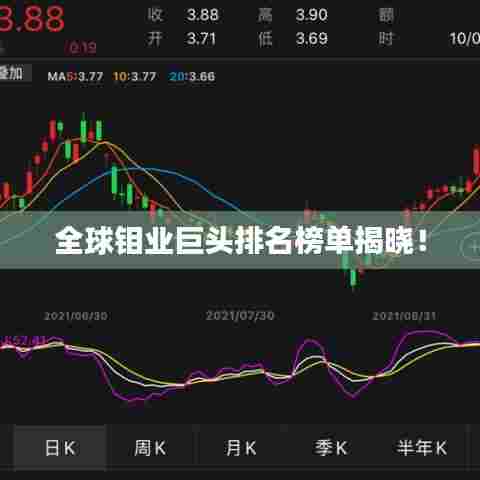480x480 pixels.
Task: Click the low price 3.69
Action: click(x=311, y=39)
